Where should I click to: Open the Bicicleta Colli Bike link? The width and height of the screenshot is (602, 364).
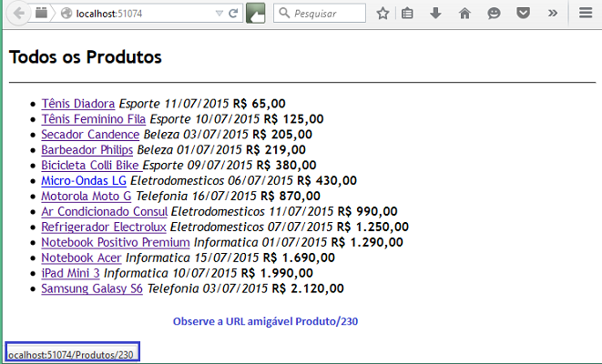click(x=92, y=165)
